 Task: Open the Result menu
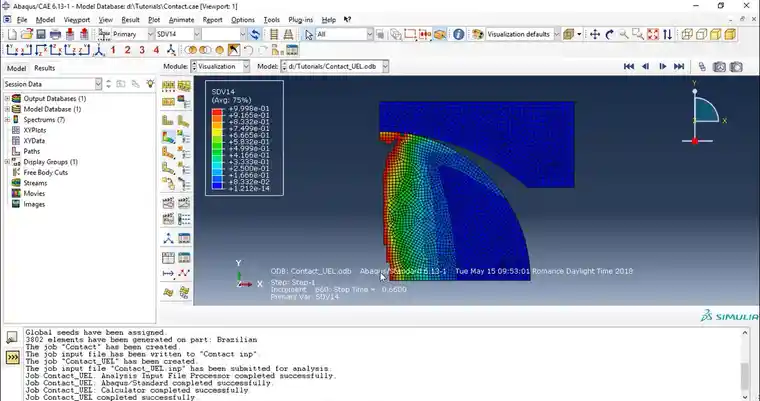130,20
